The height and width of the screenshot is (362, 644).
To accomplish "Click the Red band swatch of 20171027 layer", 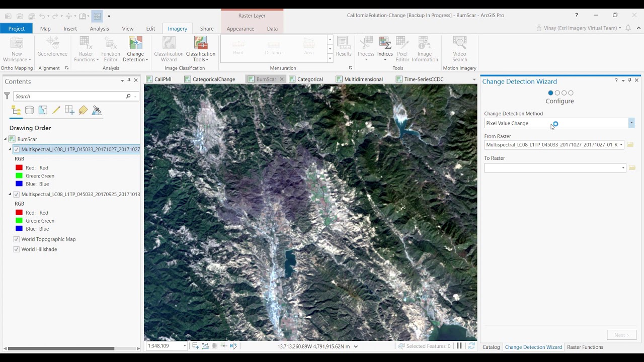I will [x=19, y=168].
